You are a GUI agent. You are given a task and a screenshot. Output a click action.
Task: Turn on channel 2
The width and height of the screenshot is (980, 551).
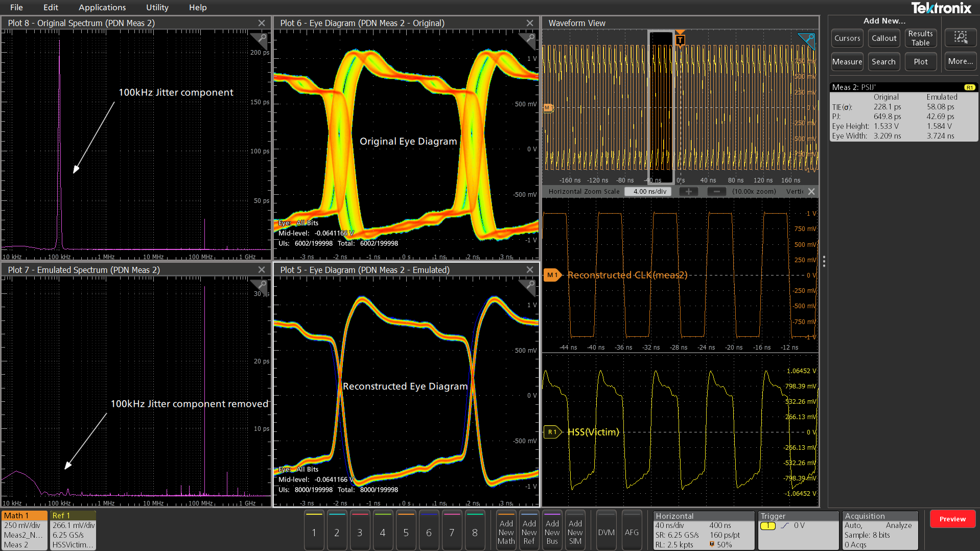(337, 530)
